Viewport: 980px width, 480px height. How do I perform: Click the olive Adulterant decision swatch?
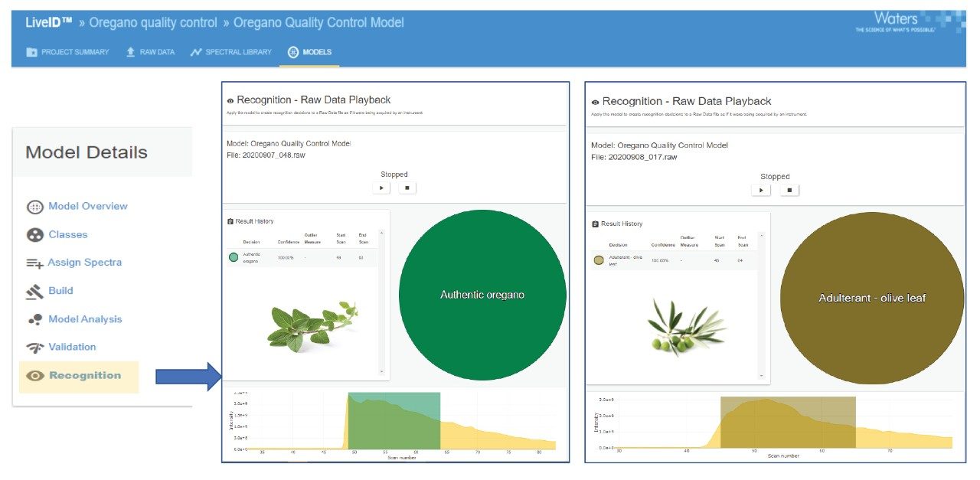coord(599,260)
